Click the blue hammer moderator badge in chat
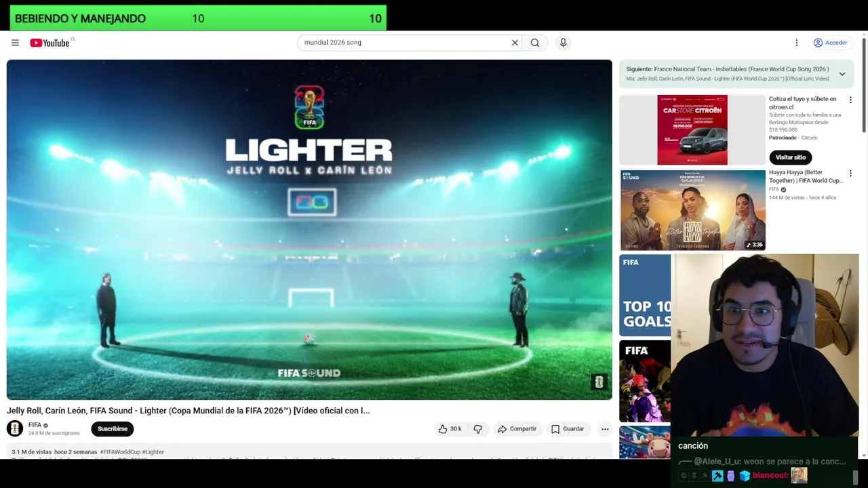 [x=717, y=476]
